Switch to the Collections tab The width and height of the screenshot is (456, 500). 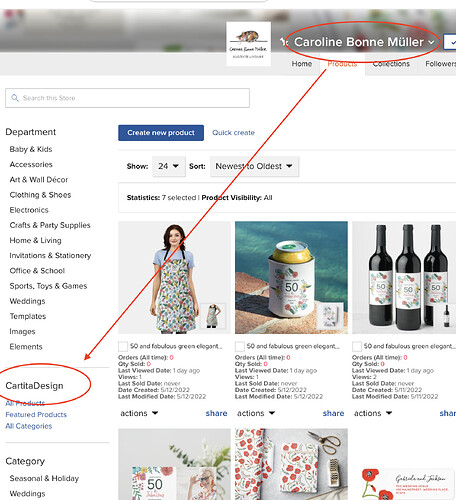tap(391, 64)
